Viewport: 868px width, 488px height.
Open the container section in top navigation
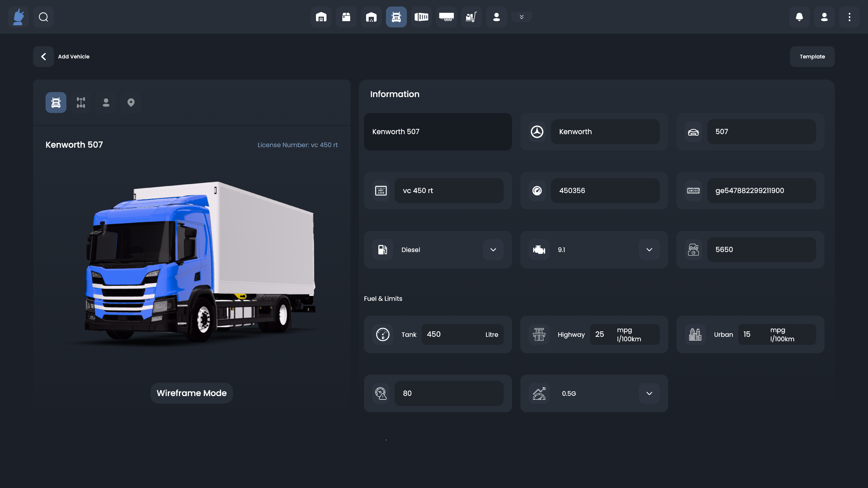[421, 17]
